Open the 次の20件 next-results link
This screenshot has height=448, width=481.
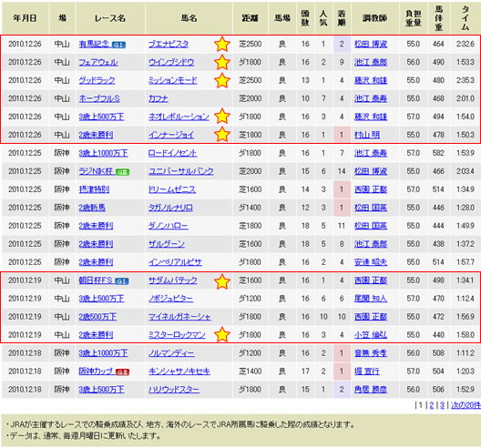coord(466,405)
